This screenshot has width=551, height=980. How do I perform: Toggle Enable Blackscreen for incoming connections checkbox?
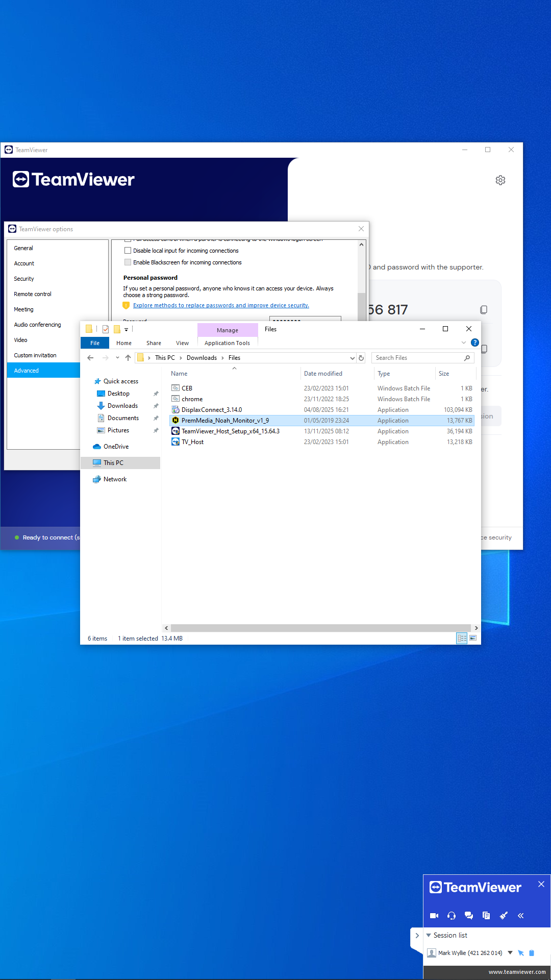[128, 262]
